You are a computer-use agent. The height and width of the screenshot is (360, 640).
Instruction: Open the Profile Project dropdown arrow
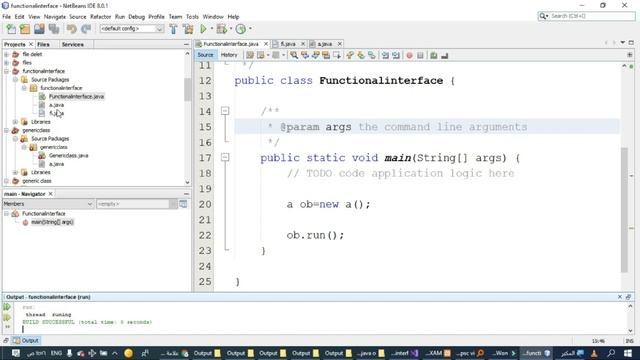(250, 29)
